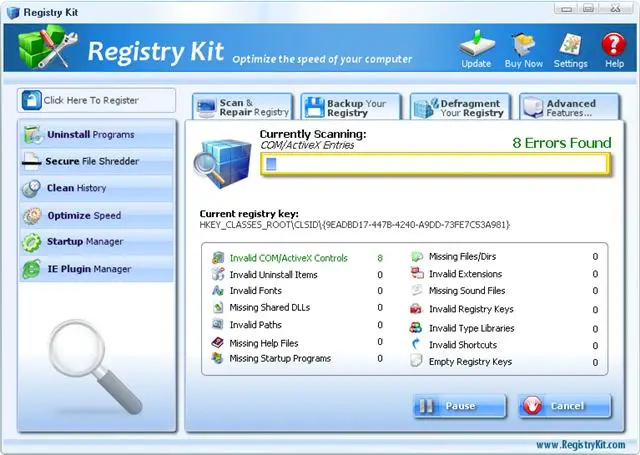
Task: Click the Update icon in the header
Action: [x=476, y=43]
